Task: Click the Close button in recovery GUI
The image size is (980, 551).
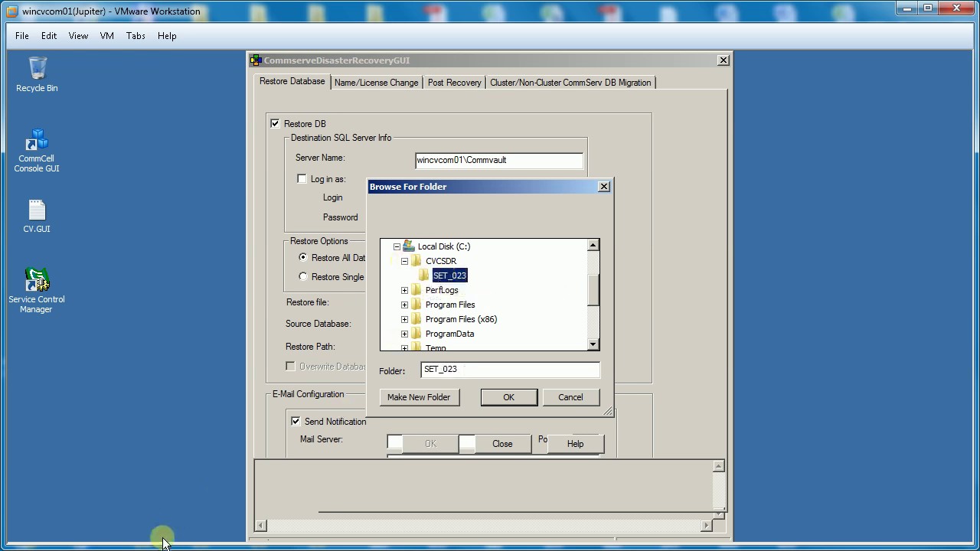Action: point(502,444)
